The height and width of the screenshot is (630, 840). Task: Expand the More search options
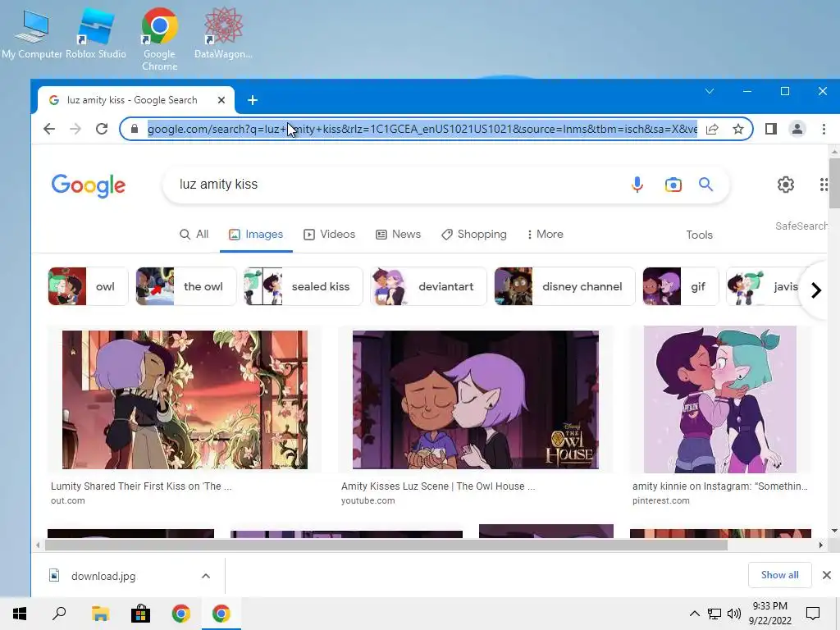[x=545, y=235]
